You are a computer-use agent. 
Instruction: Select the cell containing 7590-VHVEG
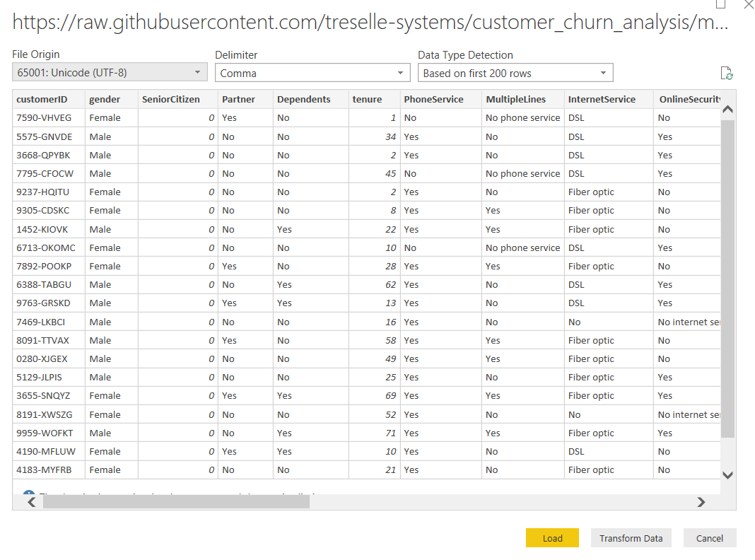[44, 118]
